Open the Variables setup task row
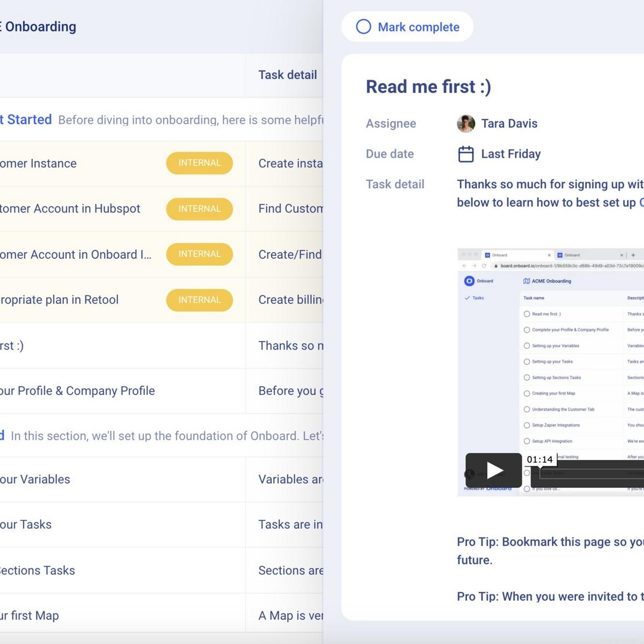The image size is (644, 644). coord(35,479)
